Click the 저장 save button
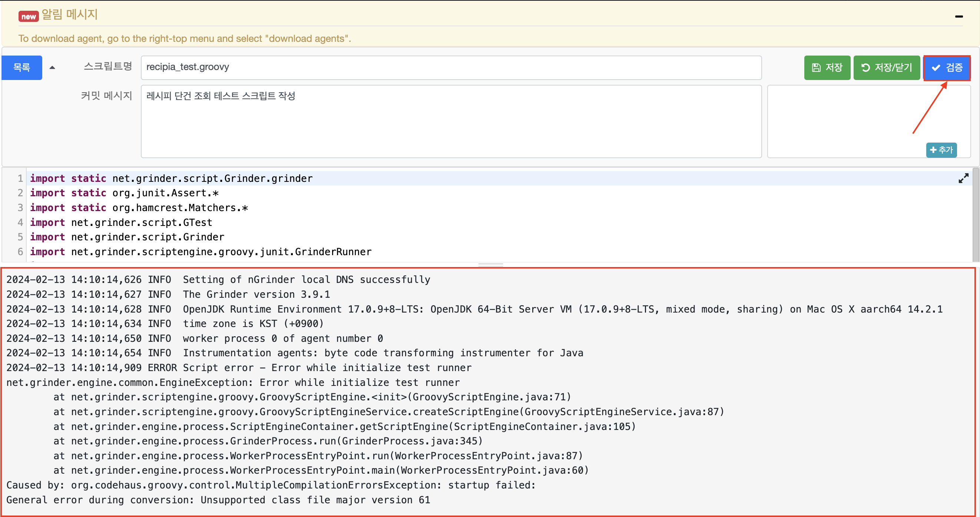 pos(827,68)
